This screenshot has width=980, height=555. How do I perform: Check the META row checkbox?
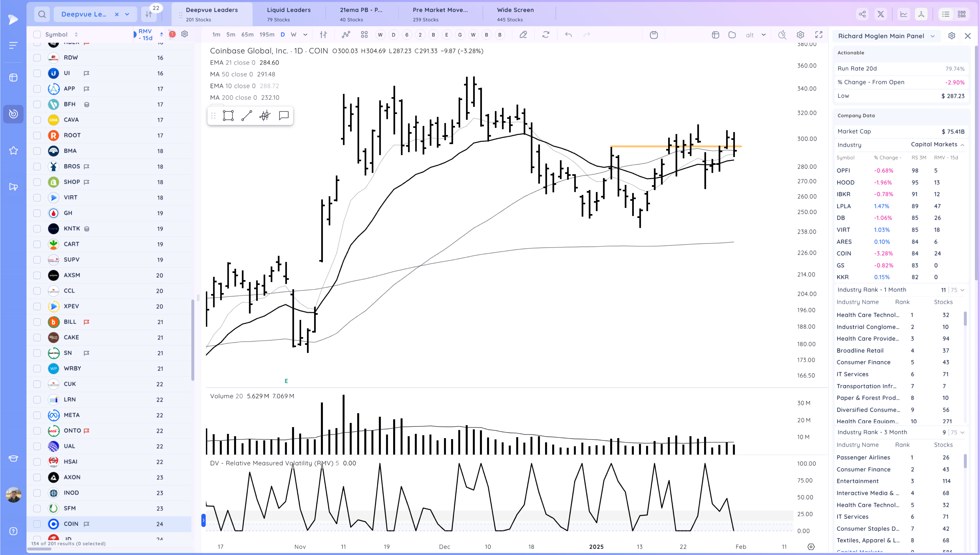[x=37, y=415]
